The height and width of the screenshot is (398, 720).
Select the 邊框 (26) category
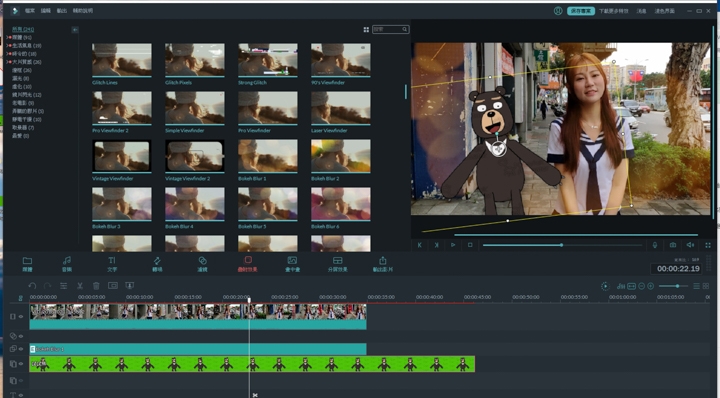click(22, 70)
